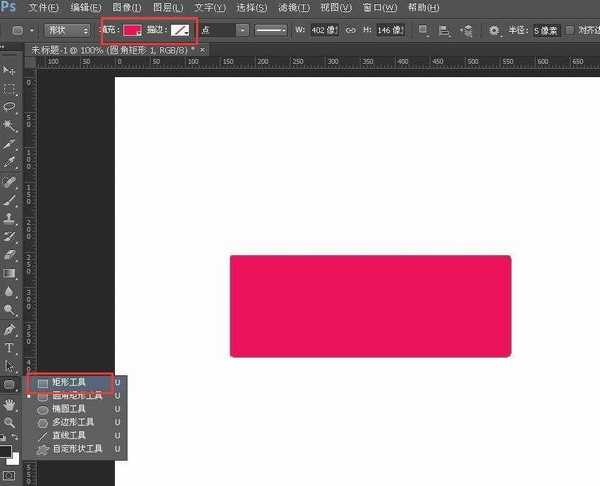This screenshot has width=600, height=486.
Task: Click the pink fill color swatch
Action: tap(133, 30)
